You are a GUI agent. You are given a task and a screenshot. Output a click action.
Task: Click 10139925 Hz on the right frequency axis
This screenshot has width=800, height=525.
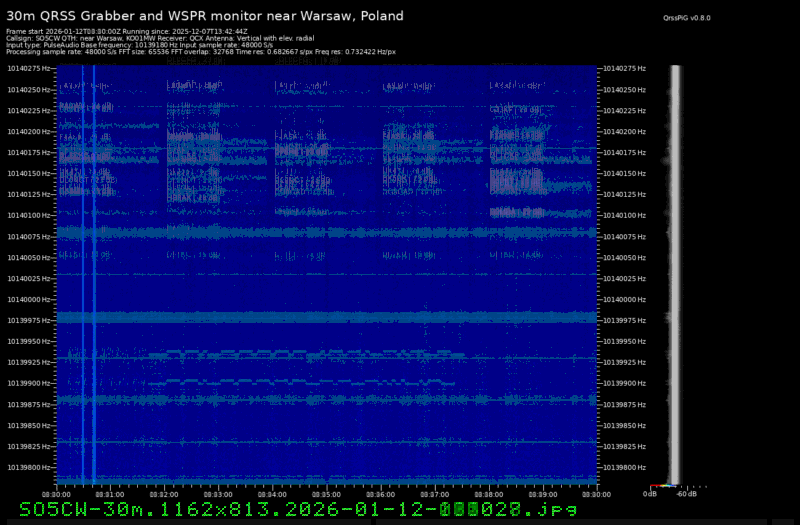coord(624,362)
